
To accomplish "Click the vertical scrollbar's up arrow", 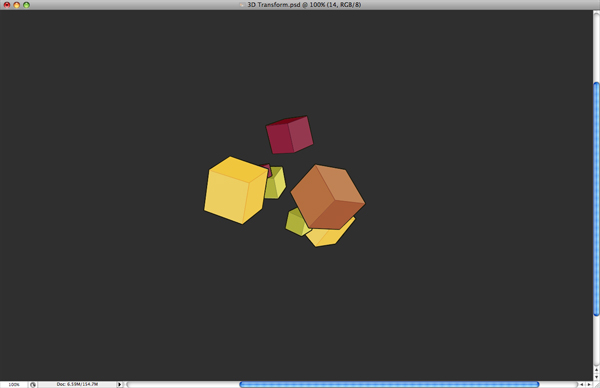I will (597, 370).
